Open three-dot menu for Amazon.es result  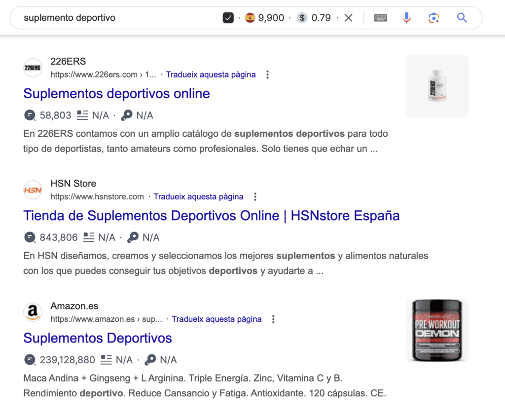click(x=273, y=319)
